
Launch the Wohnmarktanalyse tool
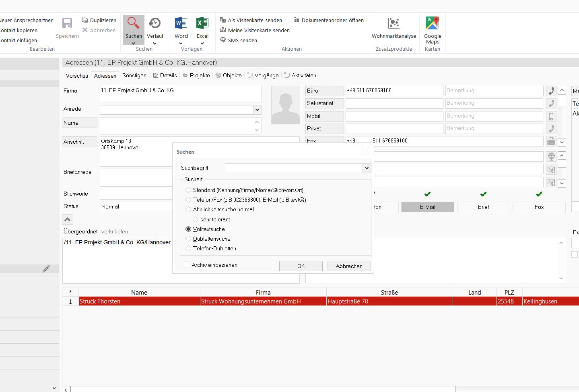tap(394, 24)
